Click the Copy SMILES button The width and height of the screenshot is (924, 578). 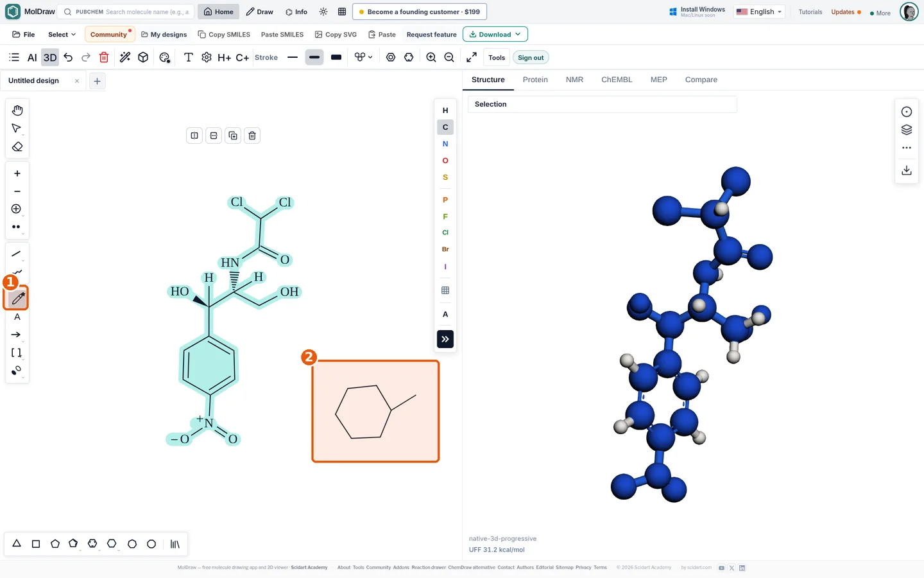[224, 35]
